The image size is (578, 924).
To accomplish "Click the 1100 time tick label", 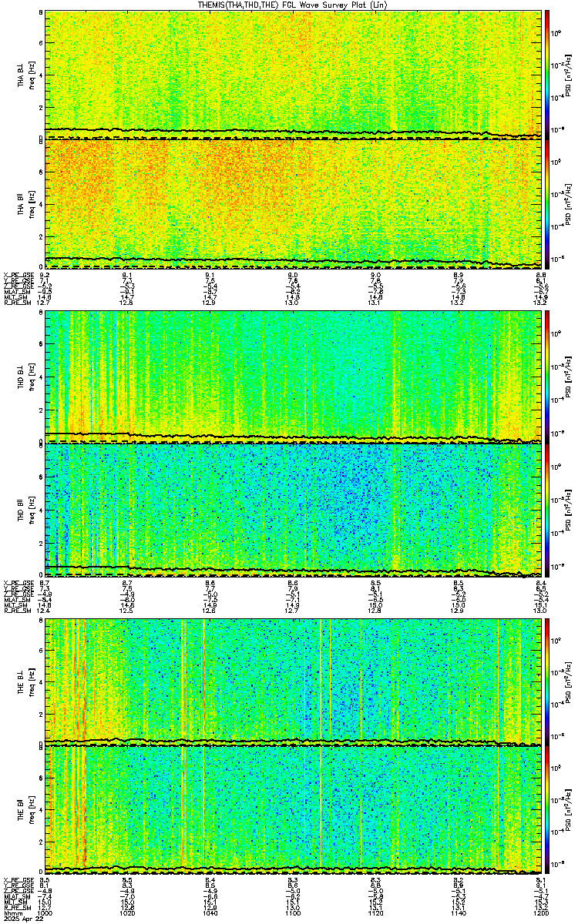I will click(x=292, y=912).
